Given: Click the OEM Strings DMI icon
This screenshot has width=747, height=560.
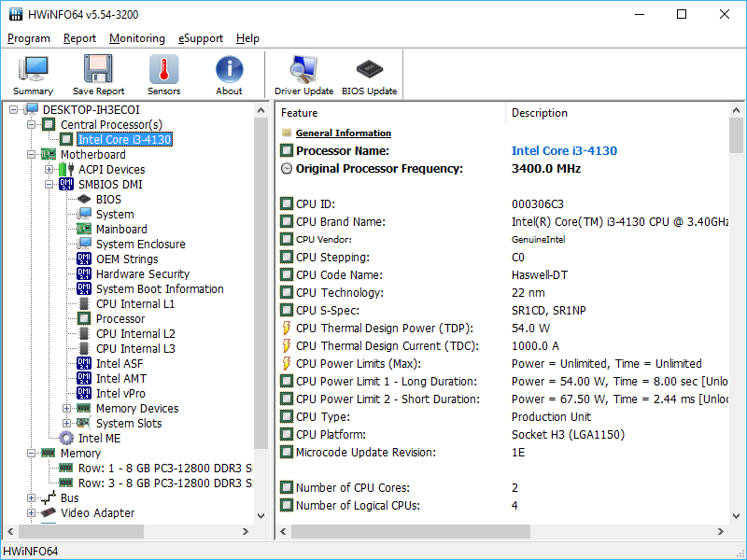Looking at the screenshot, I should coord(84,259).
